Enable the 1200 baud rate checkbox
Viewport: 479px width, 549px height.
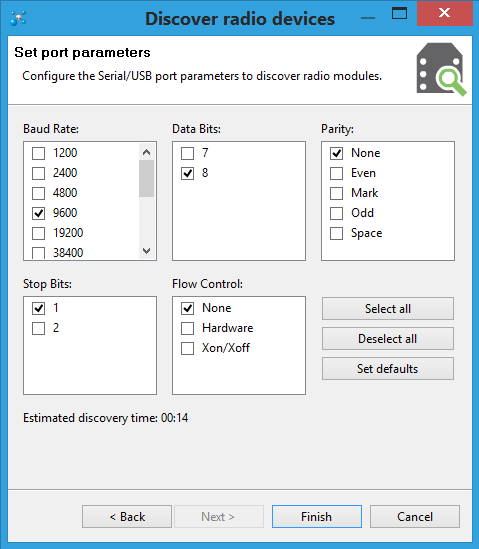pos(39,153)
